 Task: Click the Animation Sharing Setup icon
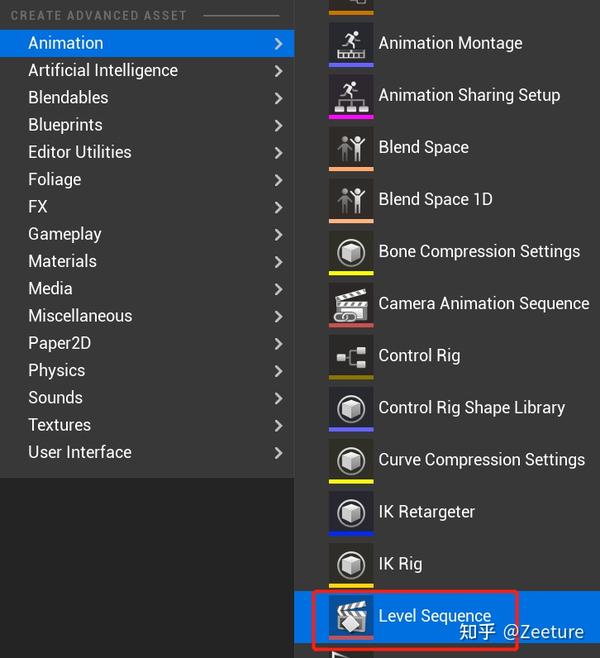click(x=351, y=95)
